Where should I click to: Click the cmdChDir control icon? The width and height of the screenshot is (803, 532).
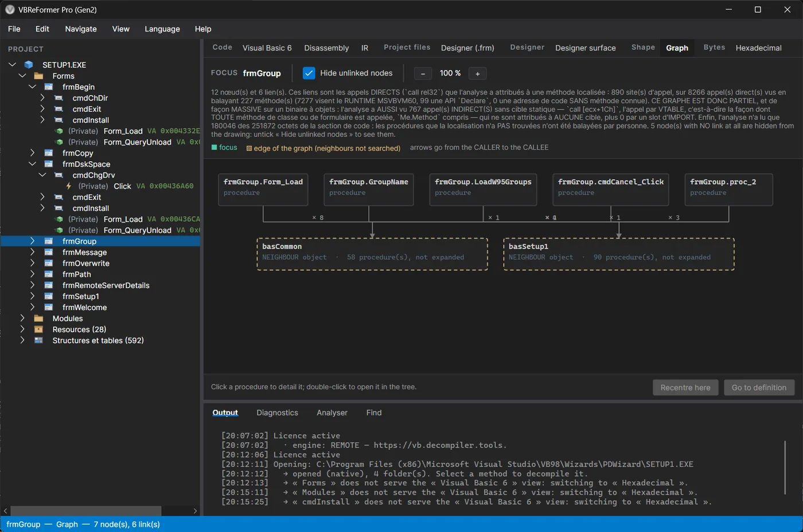[59, 98]
